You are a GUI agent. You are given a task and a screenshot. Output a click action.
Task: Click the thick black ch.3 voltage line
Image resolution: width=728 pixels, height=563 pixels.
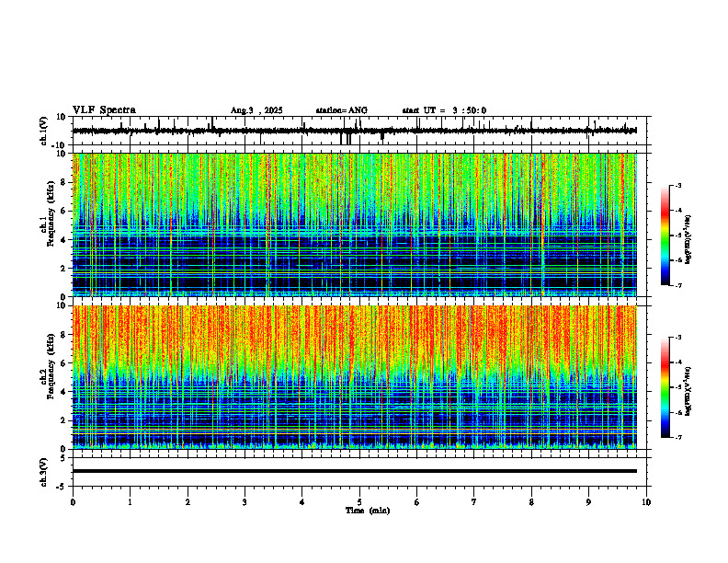pyautogui.click(x=354, y=471)
